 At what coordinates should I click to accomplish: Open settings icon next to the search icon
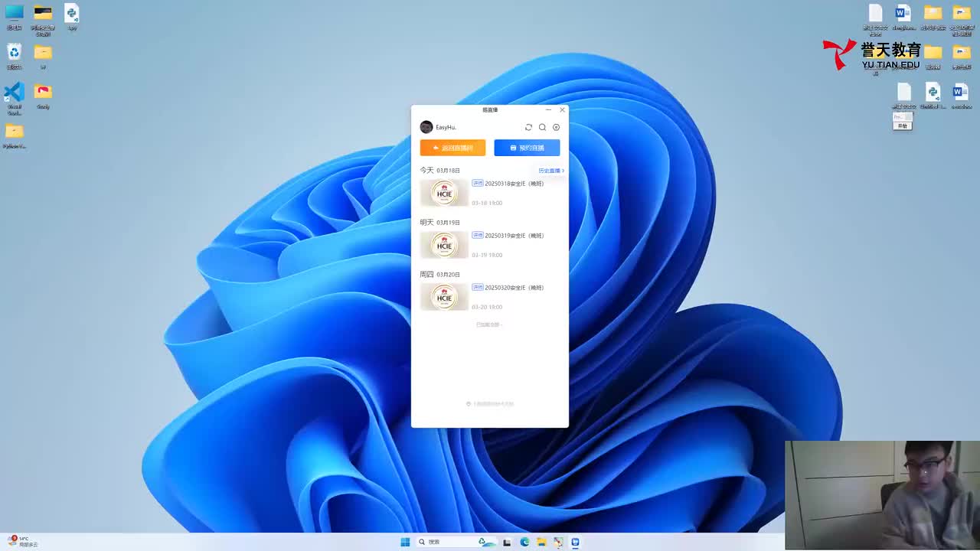pos(557,127)
